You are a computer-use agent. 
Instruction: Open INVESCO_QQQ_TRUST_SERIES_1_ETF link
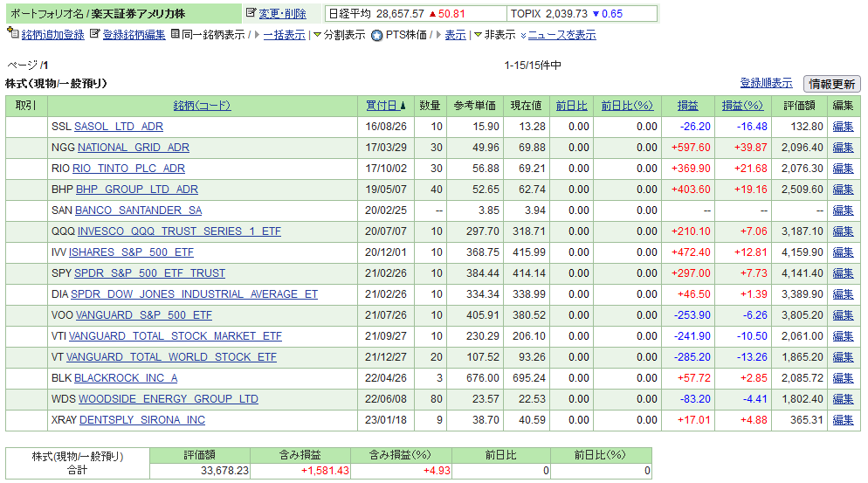pos(179,231)
